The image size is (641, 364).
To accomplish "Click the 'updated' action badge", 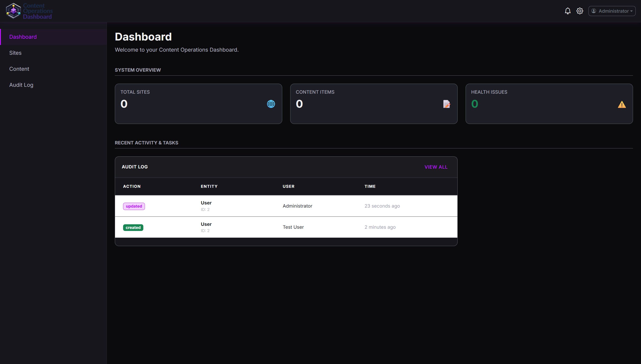I will [134, 206].
